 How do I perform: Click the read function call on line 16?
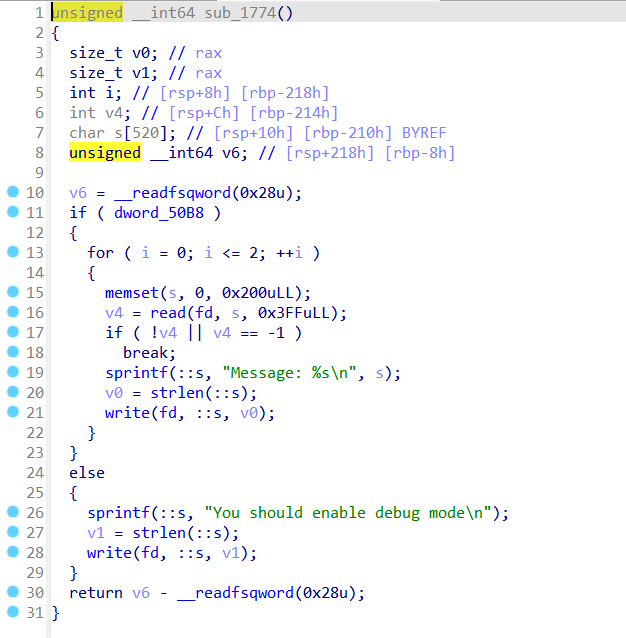click(x=168, y=313)
